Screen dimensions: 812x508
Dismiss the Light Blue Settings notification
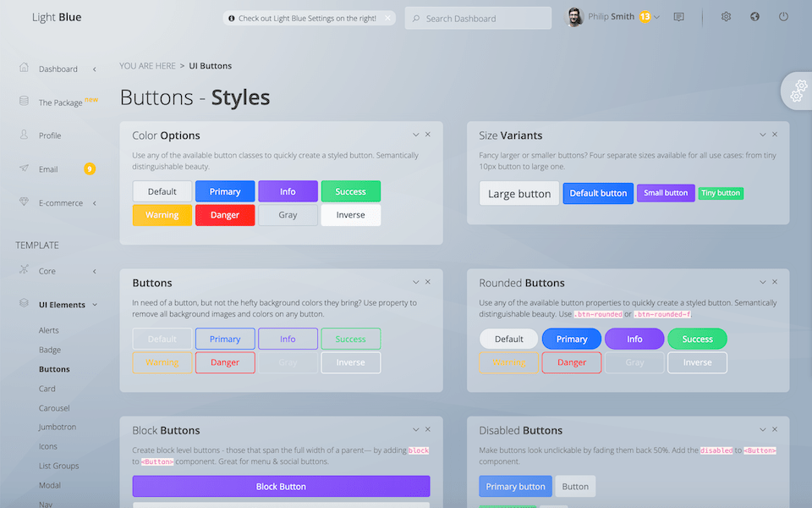pyautogui.click(x=387, y=18)
